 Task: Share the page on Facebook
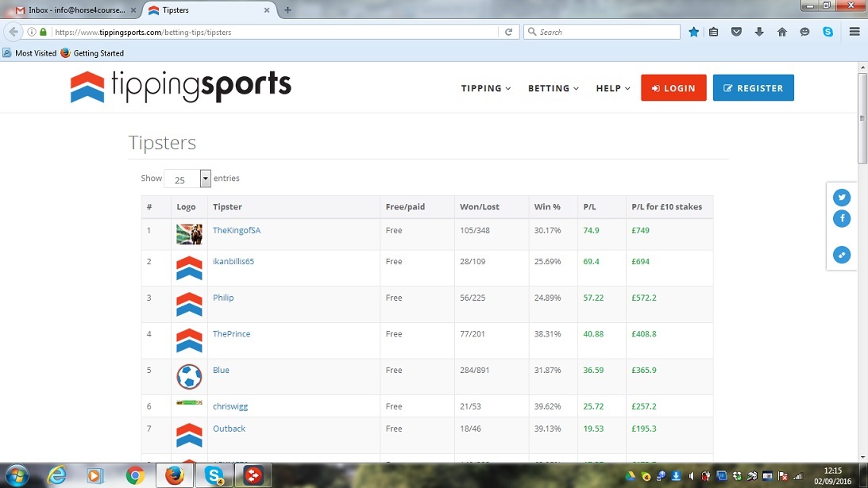842,218
